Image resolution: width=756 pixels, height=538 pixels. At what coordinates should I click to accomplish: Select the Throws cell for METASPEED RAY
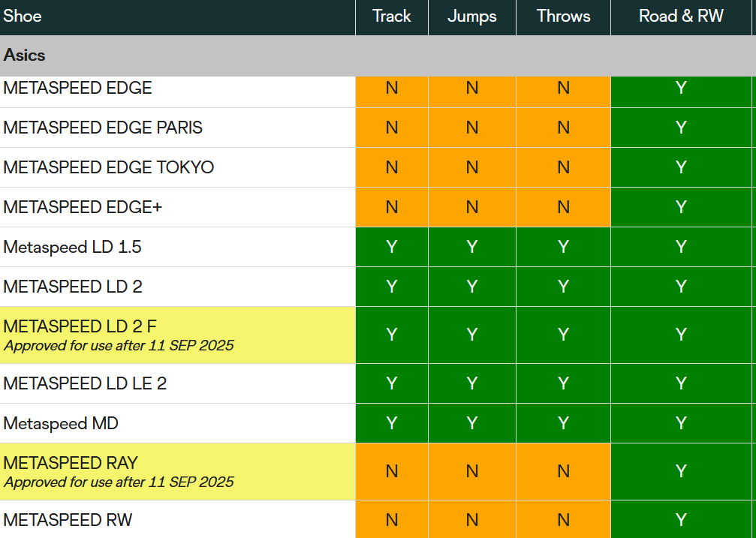click(563, 471)
